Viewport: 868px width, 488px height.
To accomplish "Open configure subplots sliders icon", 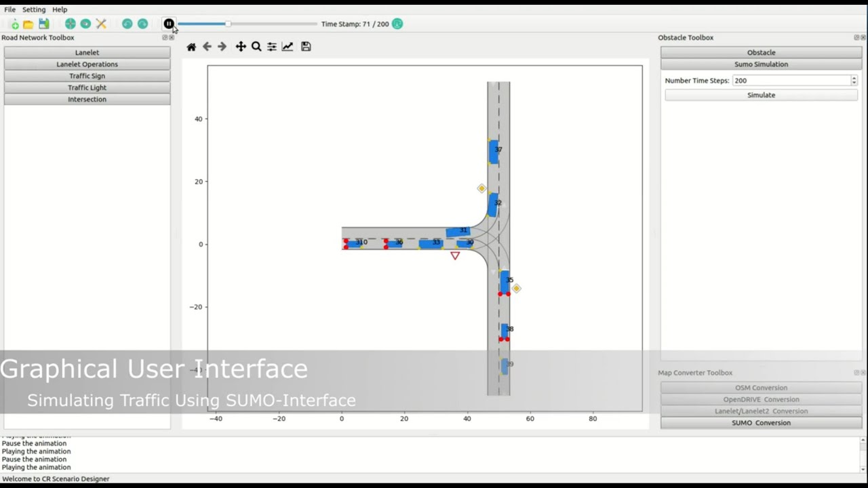I will [272, 47].
